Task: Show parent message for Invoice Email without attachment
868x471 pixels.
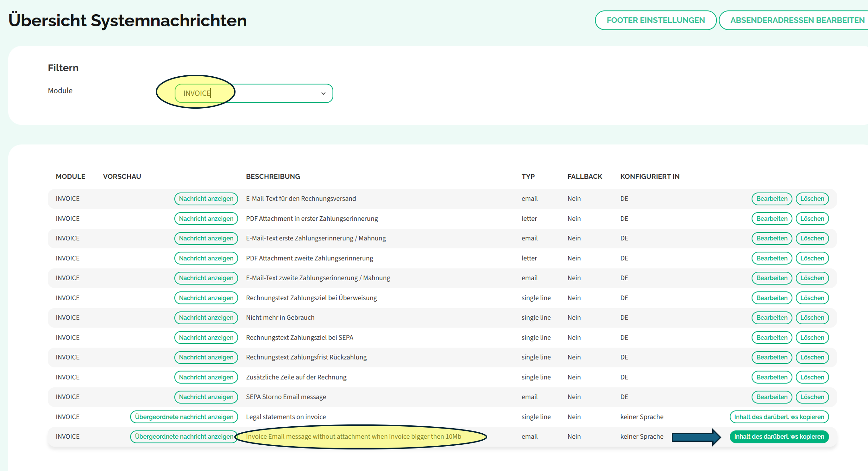Action: coord(184,436)
